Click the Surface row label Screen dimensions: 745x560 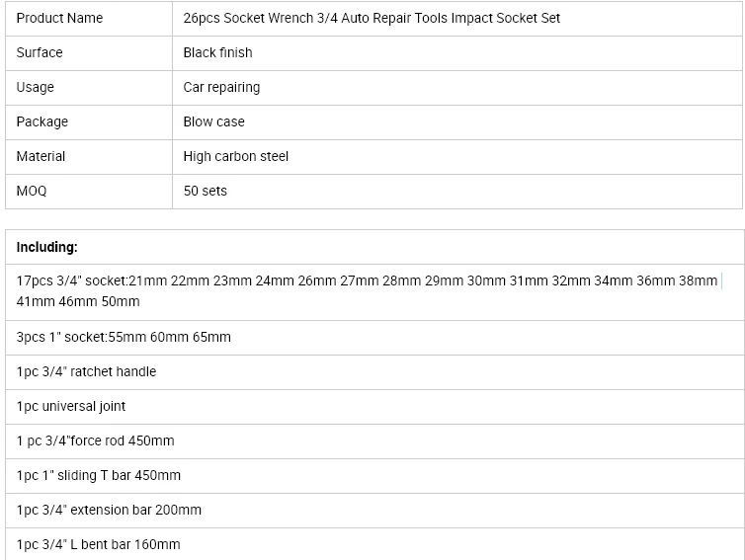click(x=89, y=53)
